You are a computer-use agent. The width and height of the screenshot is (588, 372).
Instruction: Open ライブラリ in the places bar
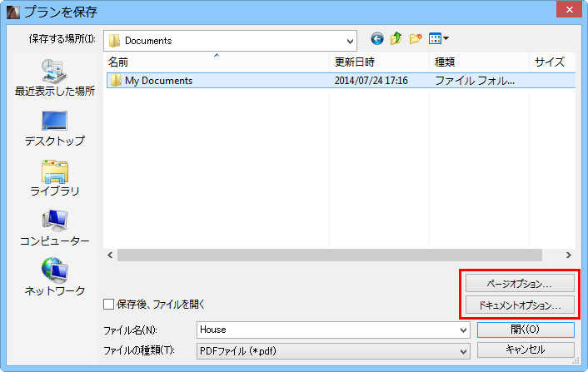[55, 178]
